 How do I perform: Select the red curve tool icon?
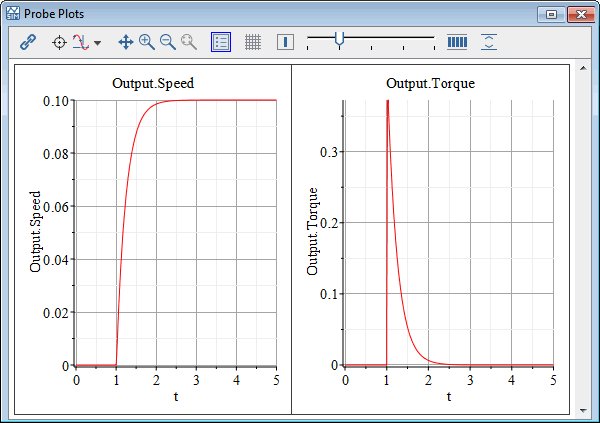pos(80,42)
